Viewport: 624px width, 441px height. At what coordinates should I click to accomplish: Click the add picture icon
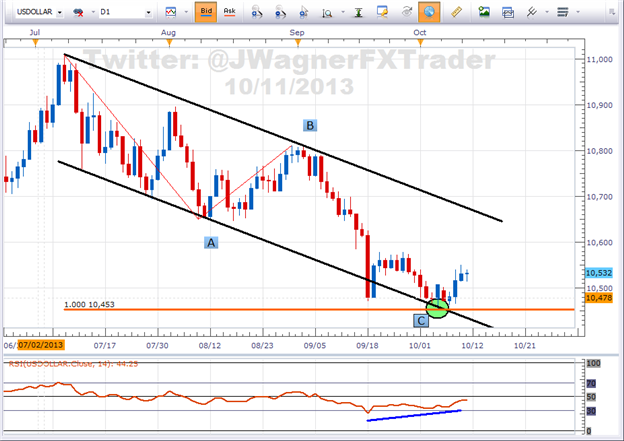484,12
